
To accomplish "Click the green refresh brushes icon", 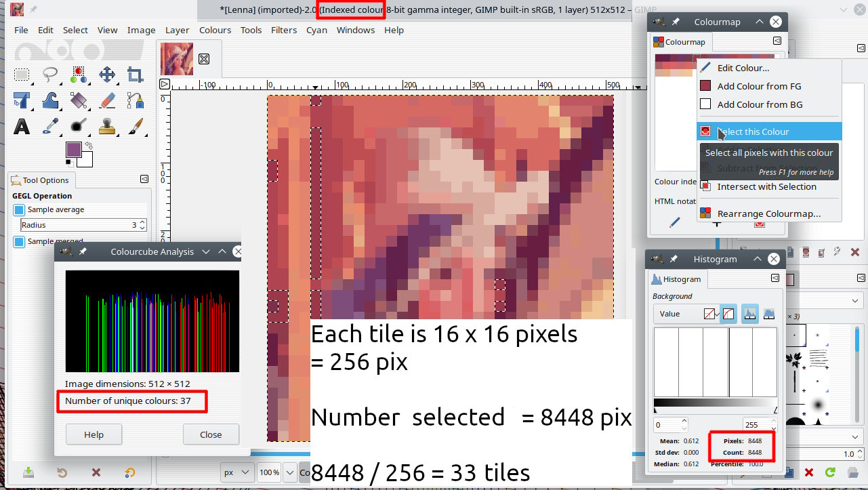I will [829, 472].
